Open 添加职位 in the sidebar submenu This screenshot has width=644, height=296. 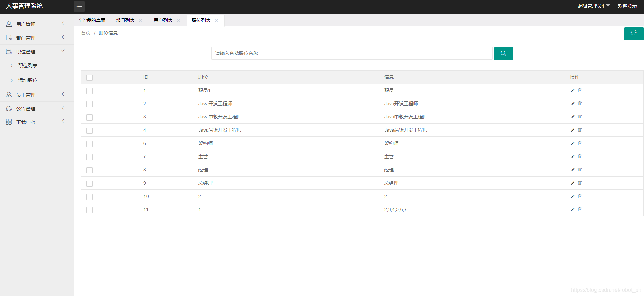tap(28, 80)
